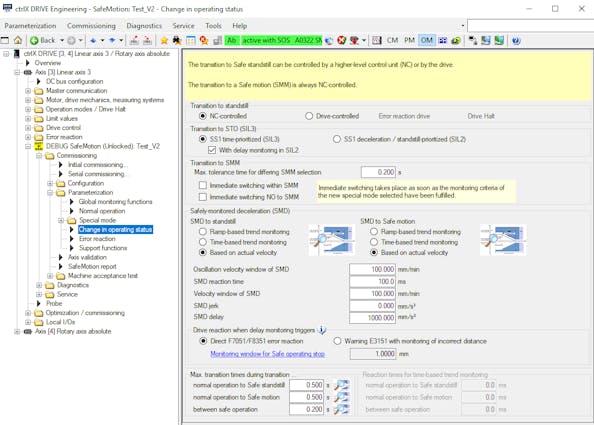Collapse the ctrlX DRIVE root tree node
Screen dimensions: 594x425
tap(6, 54)
